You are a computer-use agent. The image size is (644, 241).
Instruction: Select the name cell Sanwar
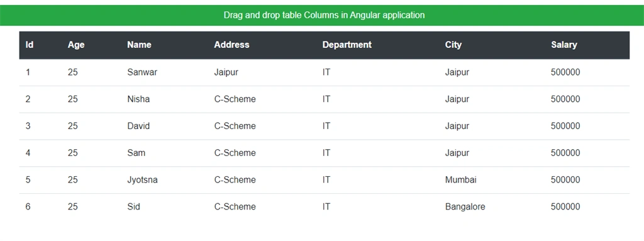pyautogui.click(x=142, y=72)
